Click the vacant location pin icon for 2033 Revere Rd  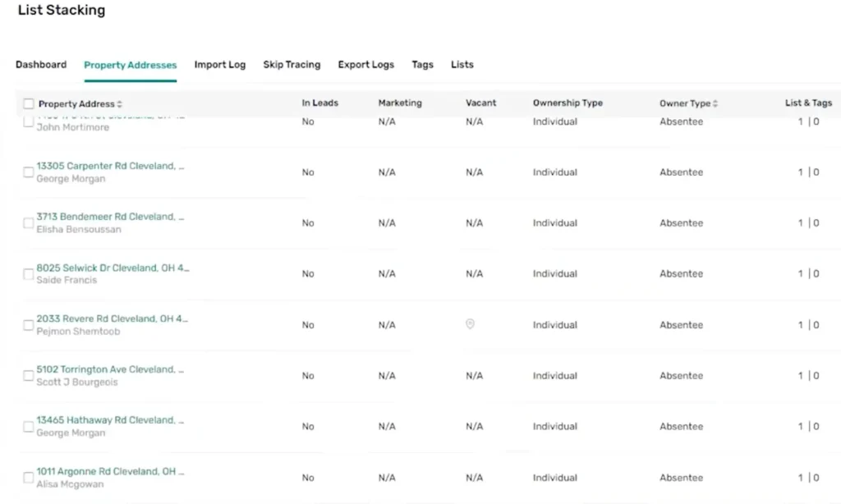[x=470, y=324]
